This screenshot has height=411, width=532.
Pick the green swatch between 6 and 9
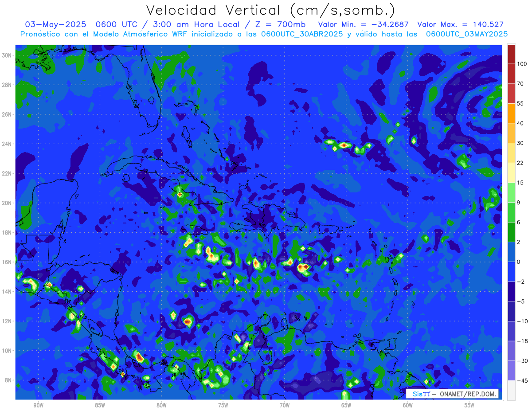(x=511, y=212)
